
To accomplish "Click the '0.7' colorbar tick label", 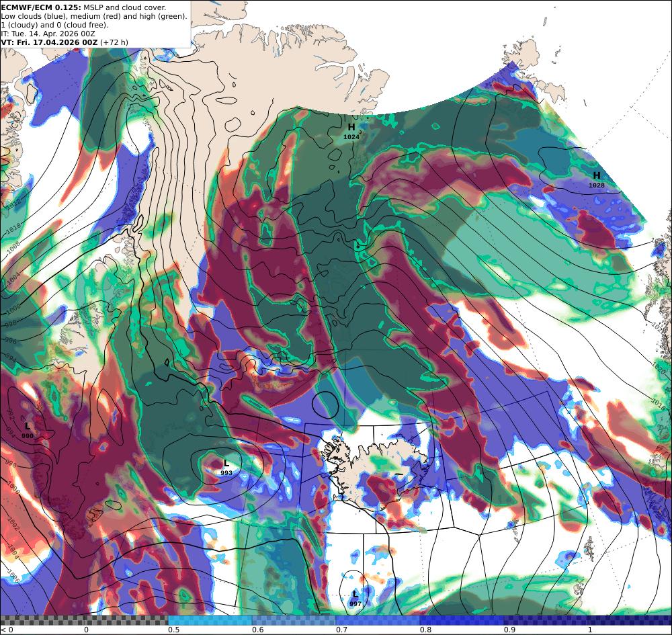I will (x=341, y=630).
